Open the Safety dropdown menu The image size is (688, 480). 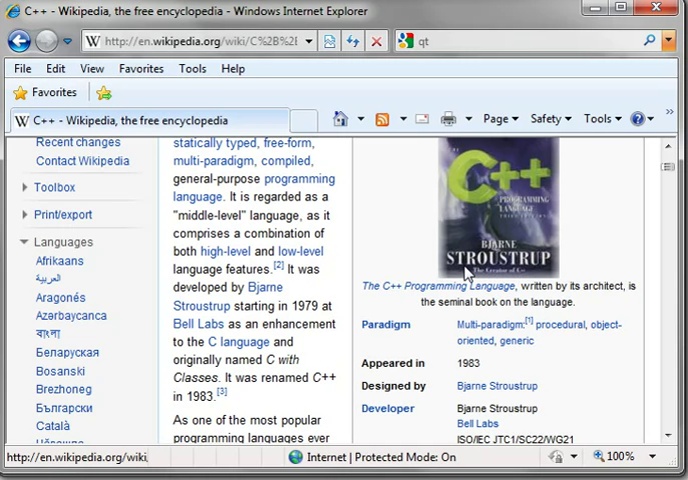pos(551,119)
